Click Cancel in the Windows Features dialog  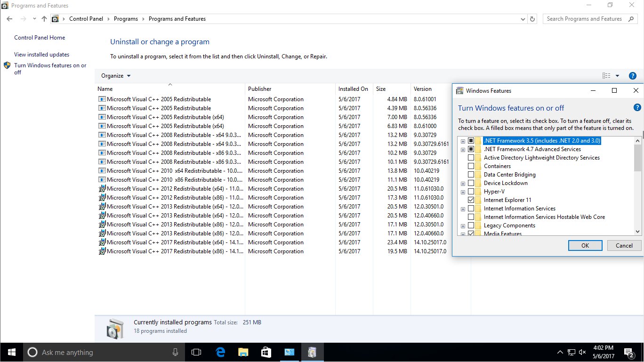624,245
